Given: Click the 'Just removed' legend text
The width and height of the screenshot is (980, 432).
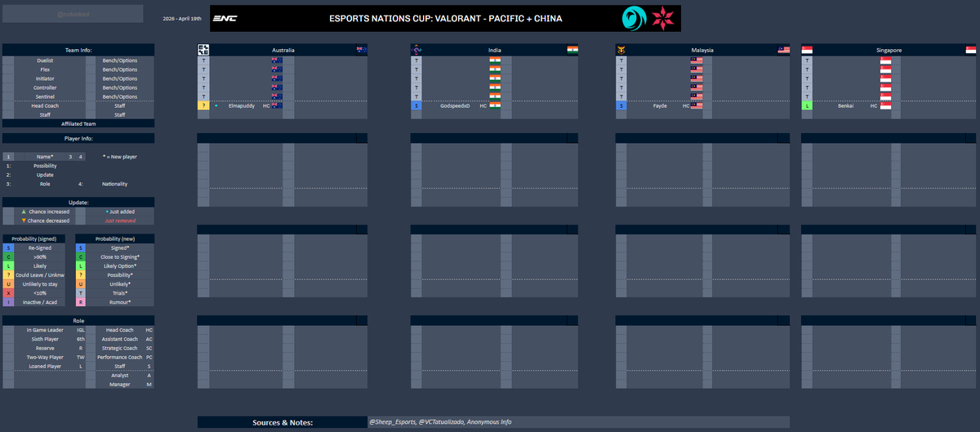Looking at the screenshot, I should point(119,220).
